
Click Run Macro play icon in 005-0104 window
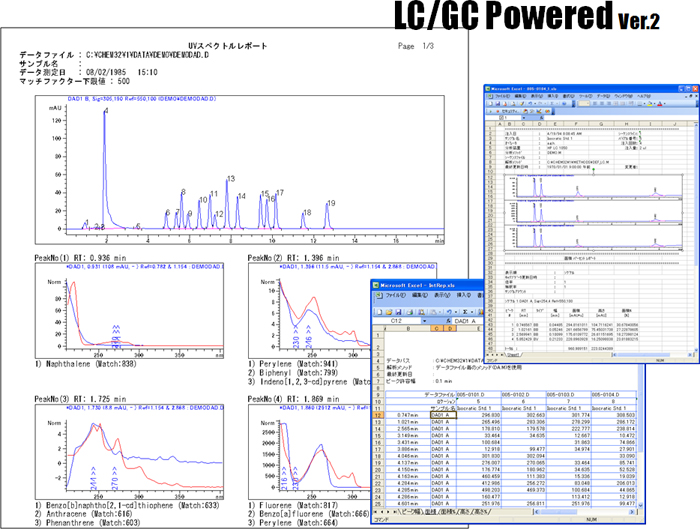pyautogui.click(x=491, y=111)
